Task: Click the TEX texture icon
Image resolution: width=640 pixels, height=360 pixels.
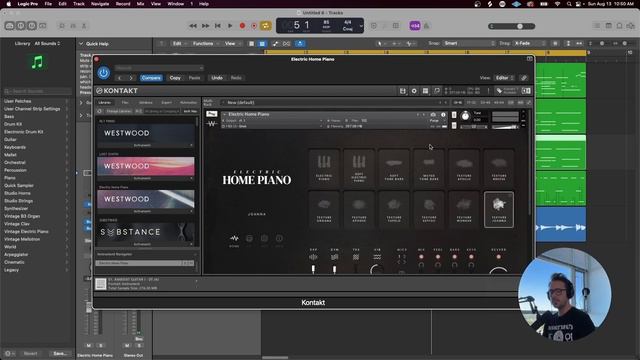Action: [x=356, y=257]
